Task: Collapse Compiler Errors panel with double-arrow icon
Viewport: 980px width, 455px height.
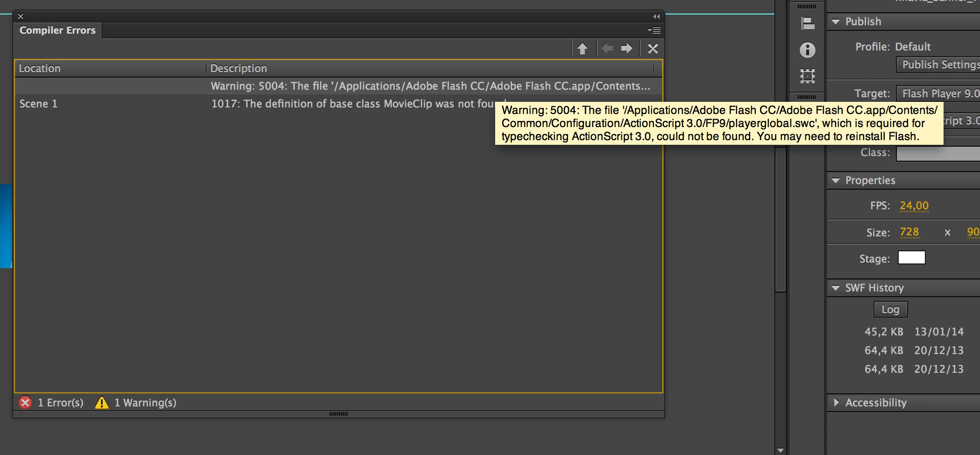Action: click(x=656, y=16)
